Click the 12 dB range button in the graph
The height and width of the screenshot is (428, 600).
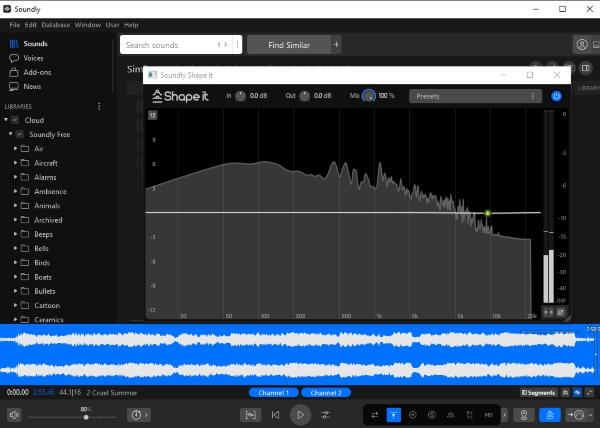pos(152,115)
